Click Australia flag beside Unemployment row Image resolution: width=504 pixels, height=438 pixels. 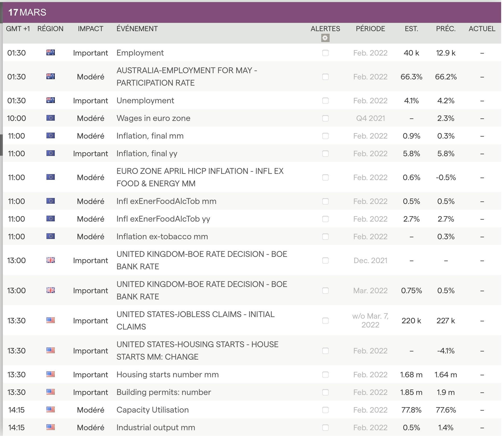coord(51,100)
